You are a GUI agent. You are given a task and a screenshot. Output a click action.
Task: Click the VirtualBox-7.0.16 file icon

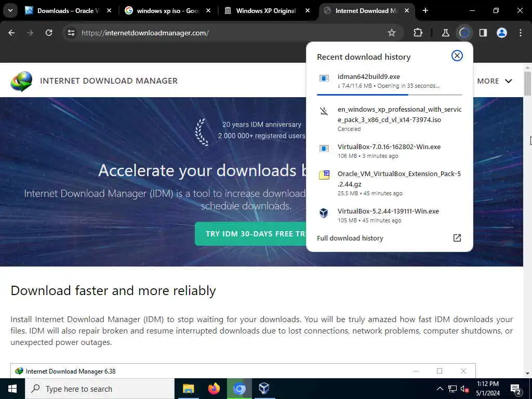324,149
